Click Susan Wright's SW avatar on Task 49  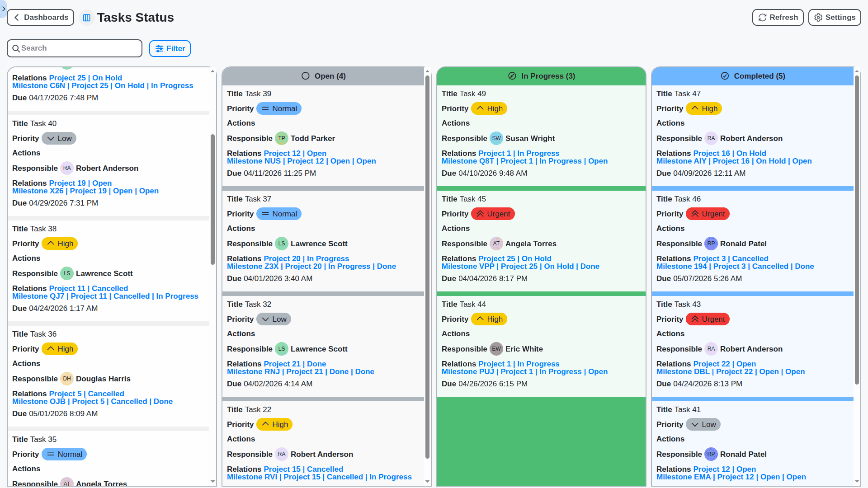coord(496,138)
